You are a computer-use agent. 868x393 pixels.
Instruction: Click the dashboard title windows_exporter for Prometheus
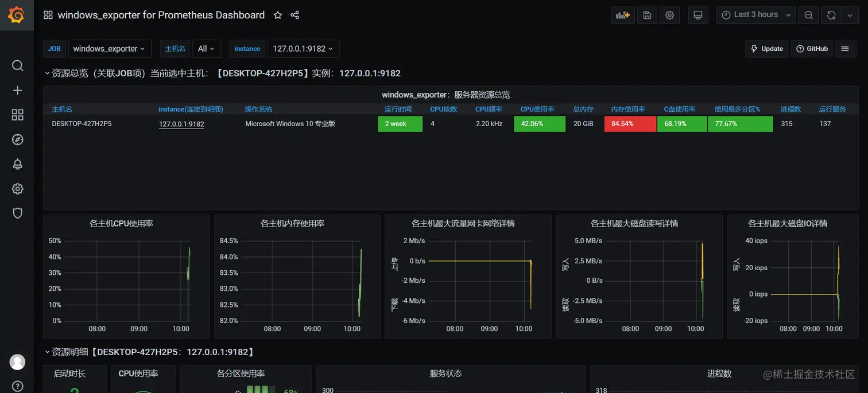(x=161, y=15)
